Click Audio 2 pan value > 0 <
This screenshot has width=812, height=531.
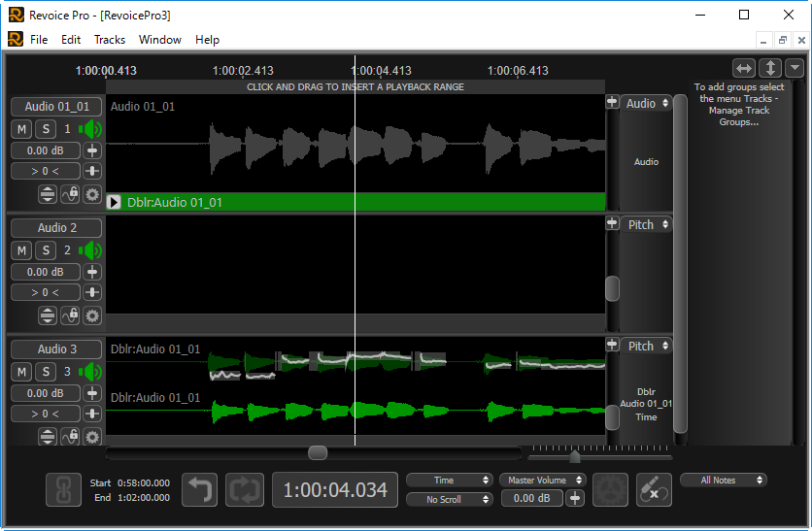click(46, 292)
